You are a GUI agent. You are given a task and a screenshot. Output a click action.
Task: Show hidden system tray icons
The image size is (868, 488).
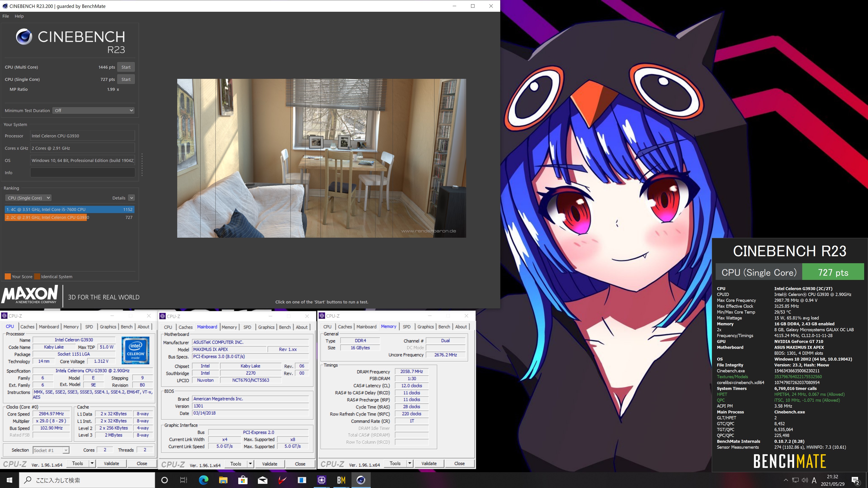pos(786,480)
